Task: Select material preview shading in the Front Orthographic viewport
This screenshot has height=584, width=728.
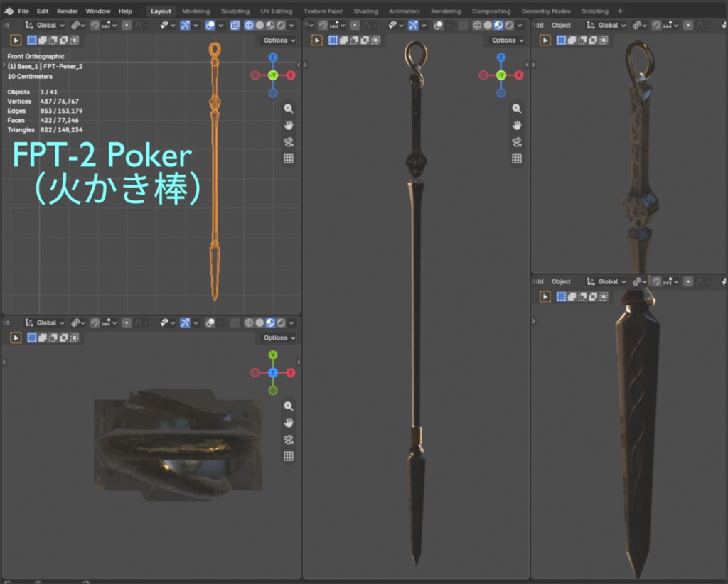Action: pyautogui.click(x=270, y=26)
